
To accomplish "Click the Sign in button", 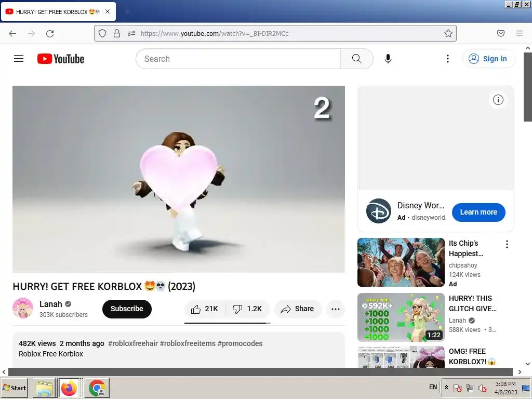I will click(488, 59).
